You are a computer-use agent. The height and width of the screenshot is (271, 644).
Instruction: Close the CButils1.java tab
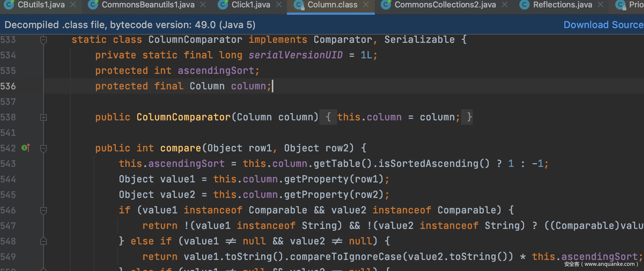coord(73,5)
